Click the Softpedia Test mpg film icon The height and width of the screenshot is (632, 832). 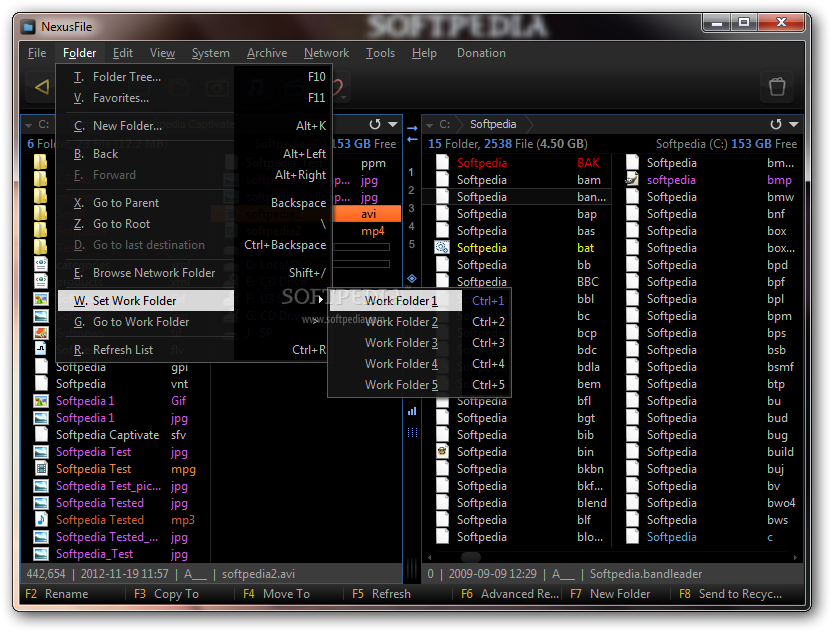[x=41, y=469]
